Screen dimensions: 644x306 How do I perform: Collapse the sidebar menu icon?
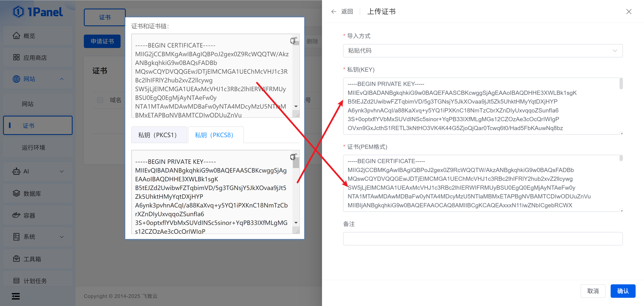click(x=16, y=296)
